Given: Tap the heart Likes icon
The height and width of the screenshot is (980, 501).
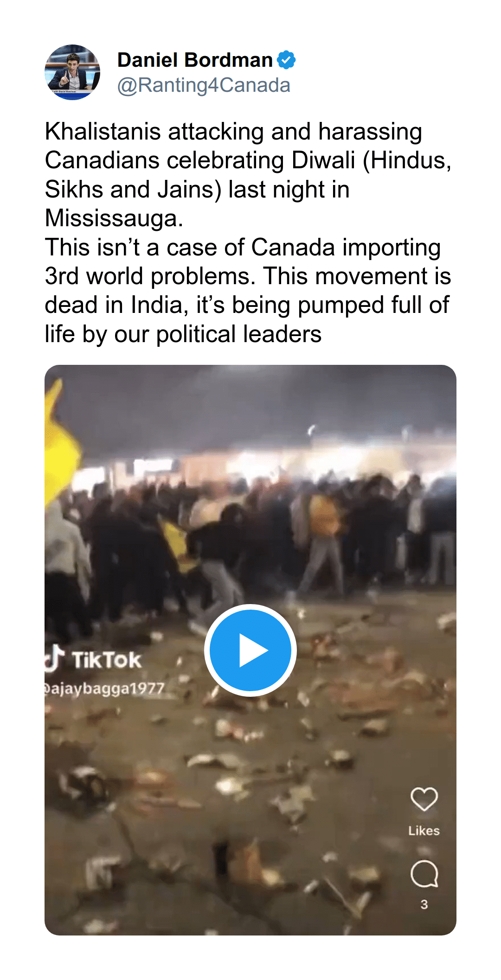Looking at the screenshot, I should point(424,799).
